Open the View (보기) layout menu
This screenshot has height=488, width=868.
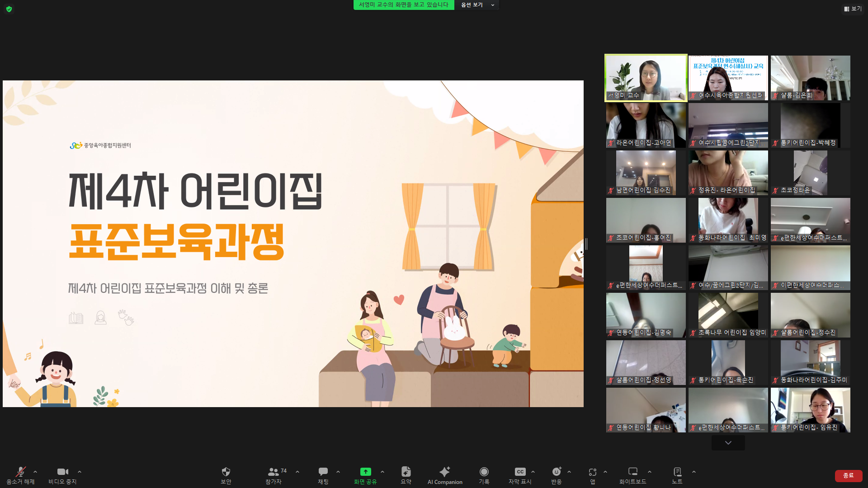853,9
